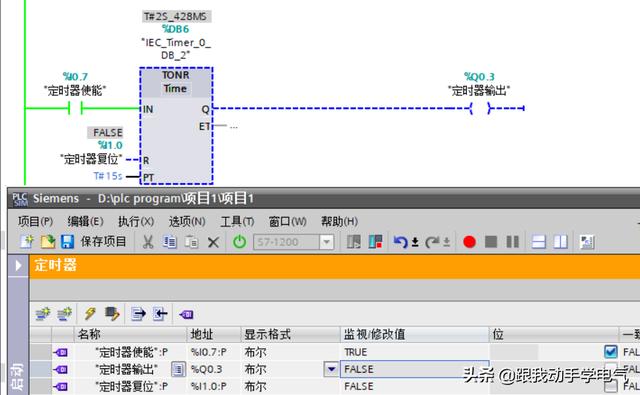Start recording with red circle button
The height and width of the screenshot is (395, 640).
[469, 242]
